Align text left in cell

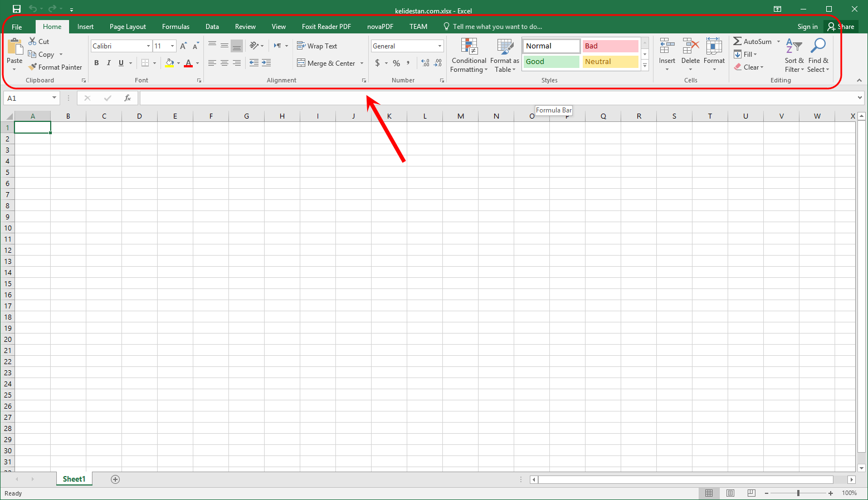tap(212, 63)
